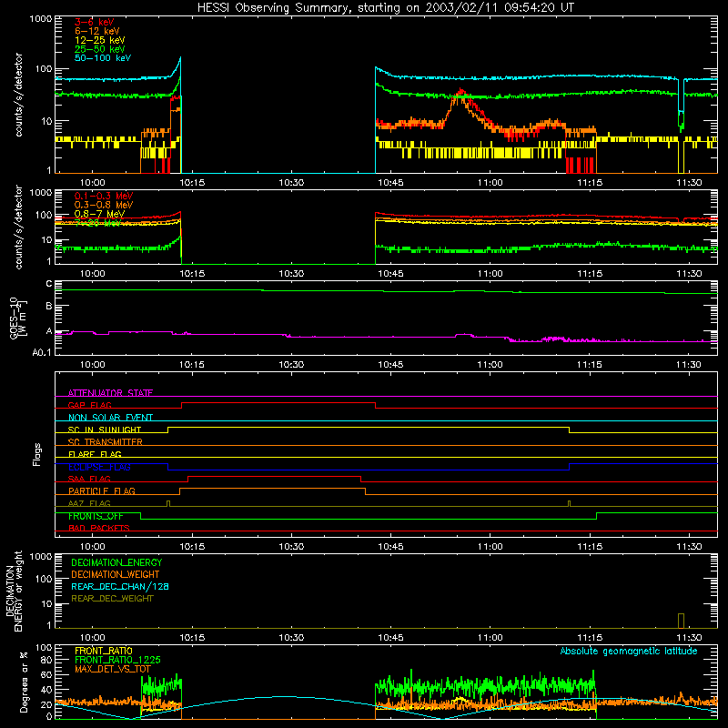The width and height of the screenshot is (728, 728).
Task: Click the 7-20 MeV legend label
Action: [x=97, y=223]
